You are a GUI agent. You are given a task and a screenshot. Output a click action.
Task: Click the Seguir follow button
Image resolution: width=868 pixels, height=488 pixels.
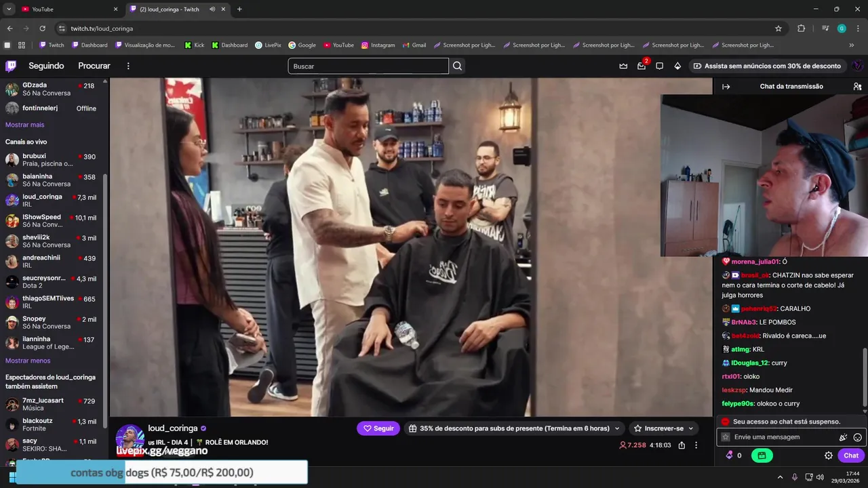pyautogui.click(x=378, y=428)
